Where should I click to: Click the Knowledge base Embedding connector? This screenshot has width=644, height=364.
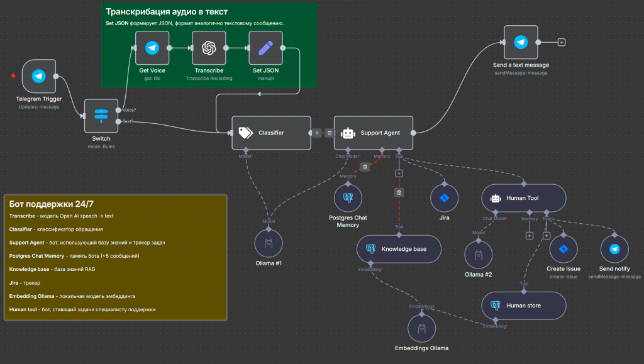371,263
